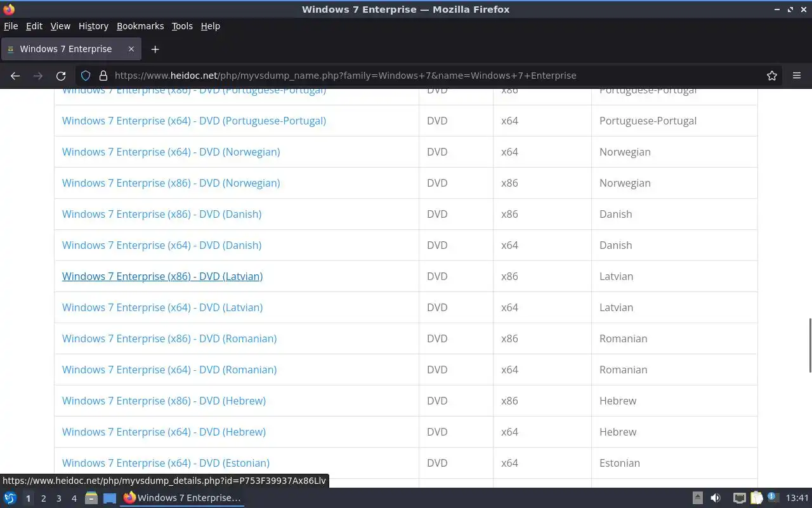Open Windows 7 Enterprise (x64) Hebrew link
The image size is (812, 508).
[x=164, y=432]
